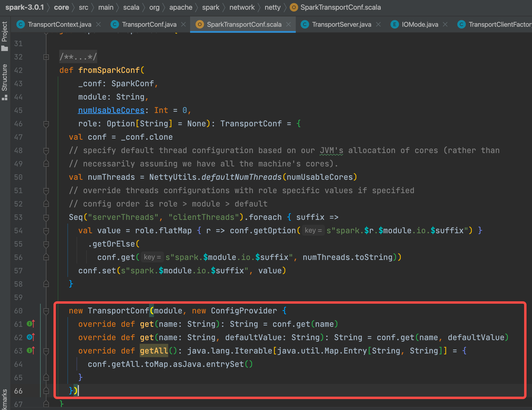Close the IOMode.java tab
The height and width of the screenshot is (410, 532).
445,24
